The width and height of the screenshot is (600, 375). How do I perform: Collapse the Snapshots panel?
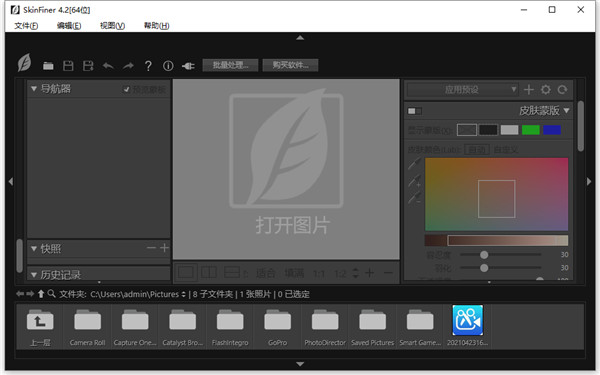tap(34, 249)
